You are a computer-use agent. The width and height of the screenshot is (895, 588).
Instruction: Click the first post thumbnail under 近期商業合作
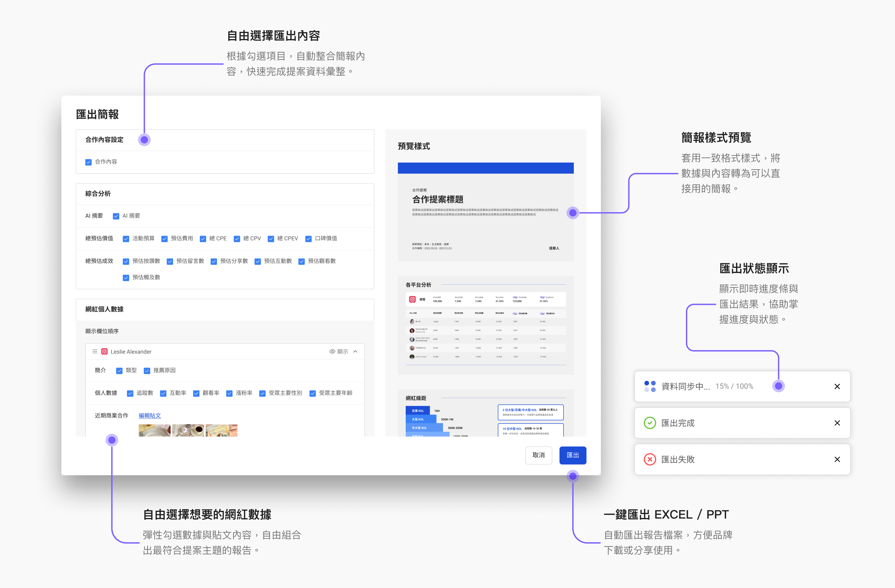(x=155, y=430)
